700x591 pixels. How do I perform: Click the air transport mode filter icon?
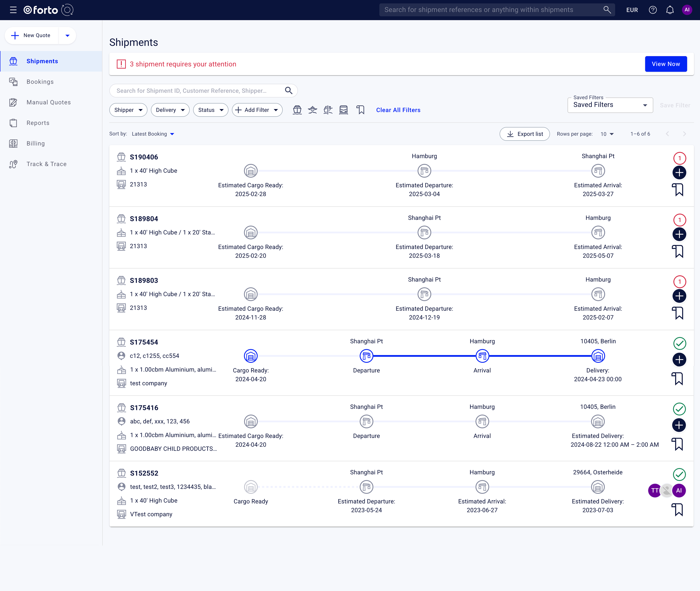click(x=312, y=110)
